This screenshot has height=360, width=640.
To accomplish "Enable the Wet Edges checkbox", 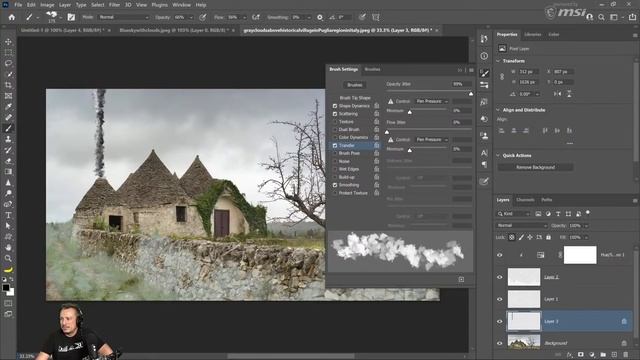I will pos(335,169).
